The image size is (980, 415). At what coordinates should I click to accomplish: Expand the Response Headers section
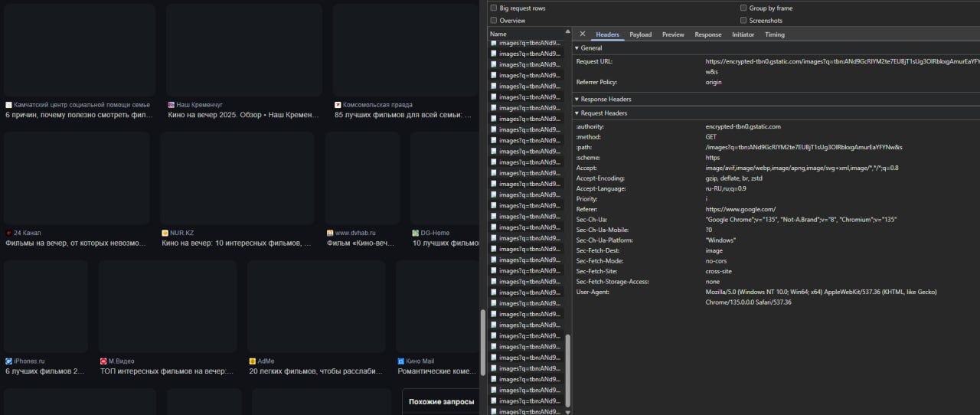click(577, 100)
